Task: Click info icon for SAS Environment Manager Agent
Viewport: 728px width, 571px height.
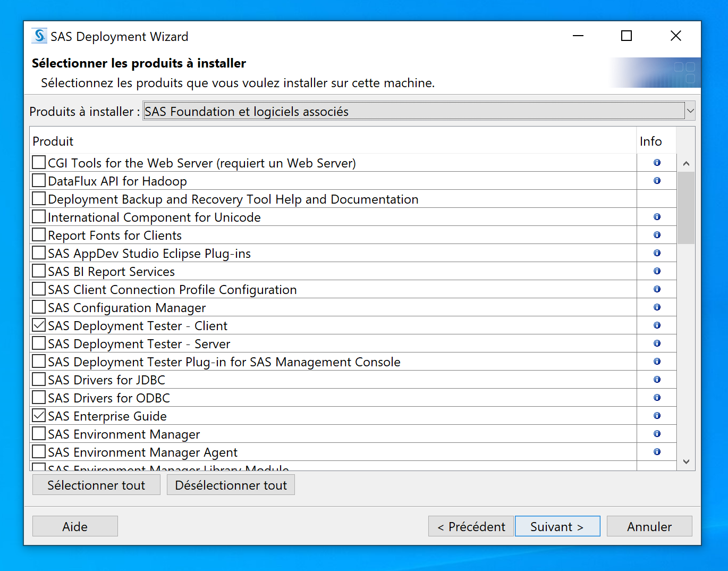Action: point(657,452)
